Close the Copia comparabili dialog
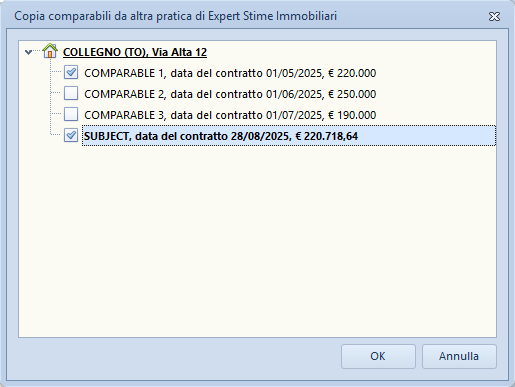Screen dimensions: 515x387 pos(494,16)
